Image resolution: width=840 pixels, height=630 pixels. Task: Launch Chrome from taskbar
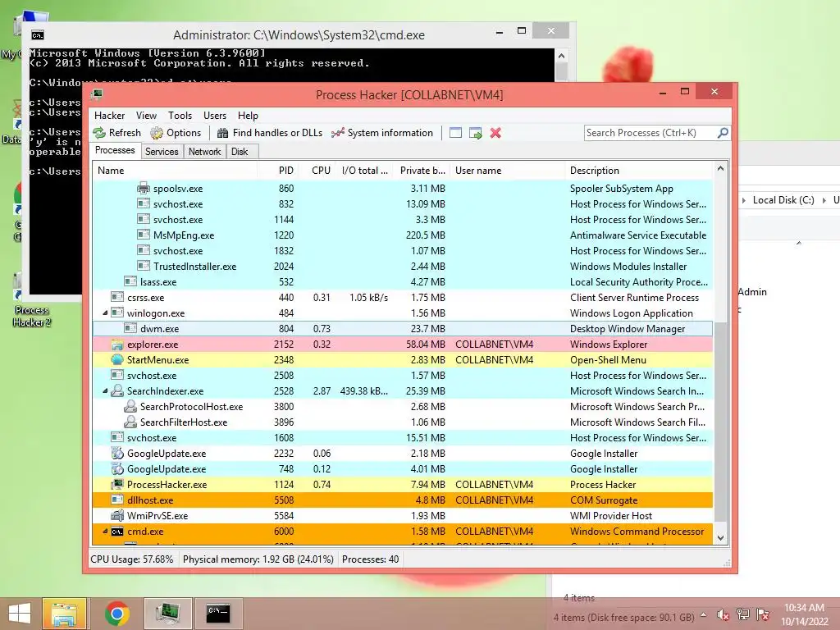116,614
